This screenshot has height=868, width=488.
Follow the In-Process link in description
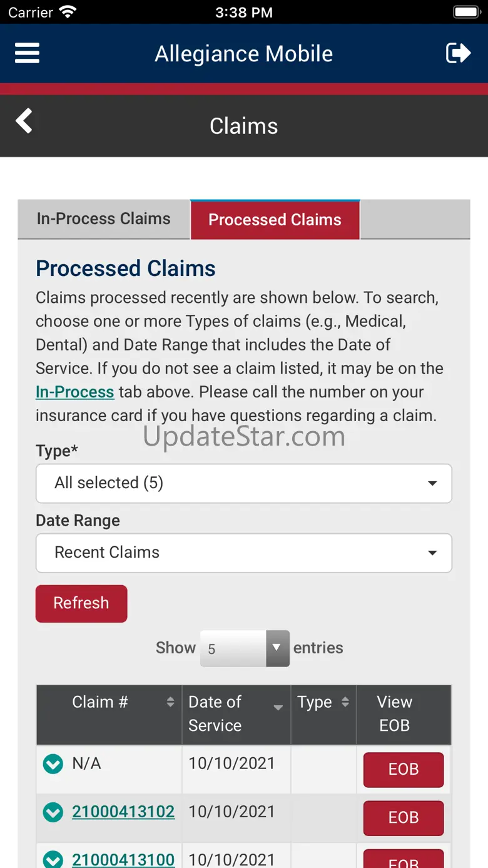tap(74, 392)
